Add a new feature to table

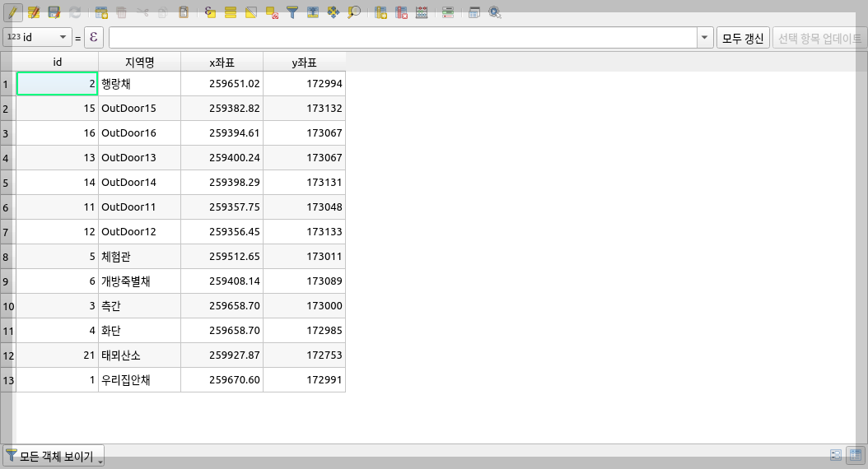click(101, 12)
